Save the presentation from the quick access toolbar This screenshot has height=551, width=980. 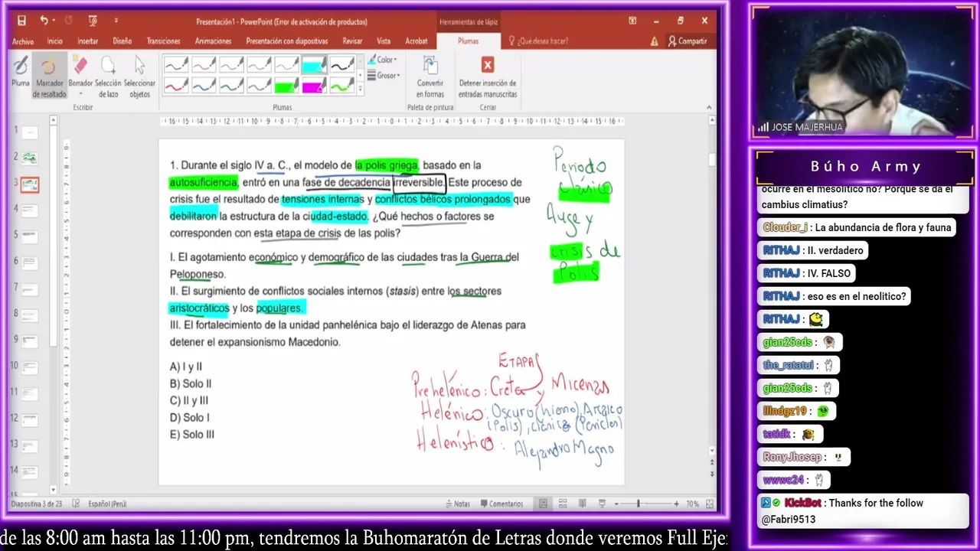pyautogui.click(x=21, y=21)
